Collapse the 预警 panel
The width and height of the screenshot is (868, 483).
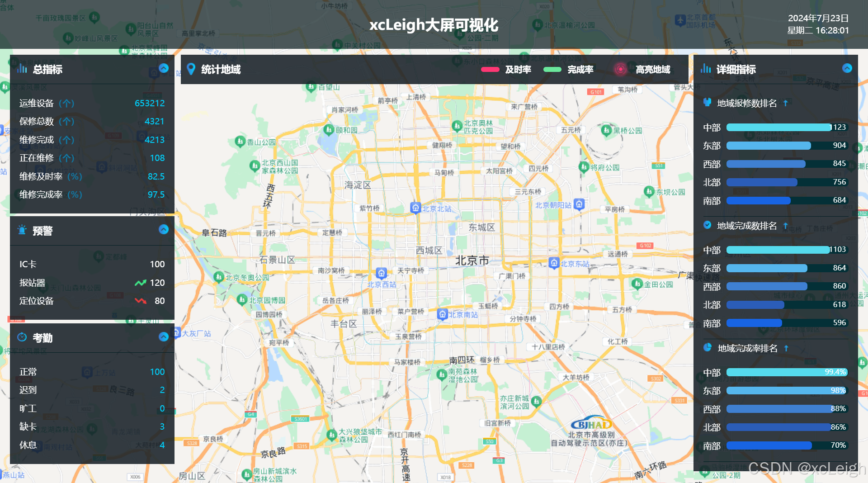[x=164, y=229]
